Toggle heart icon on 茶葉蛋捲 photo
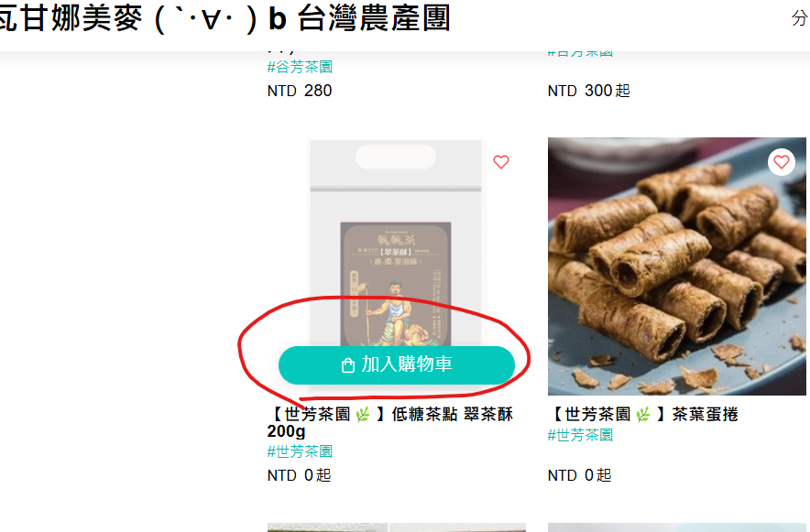Screen dimensions: 810x532 pyautogui.click(x=781, y=162)
